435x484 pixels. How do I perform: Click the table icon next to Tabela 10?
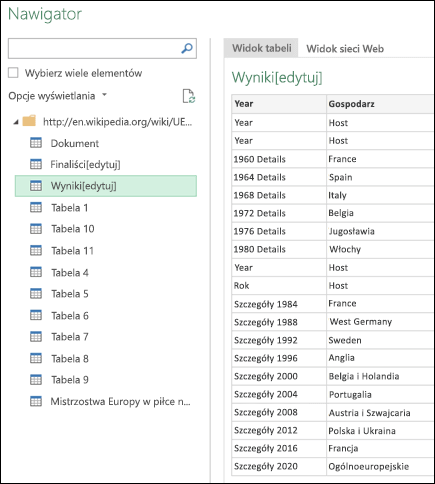pos(36,229)
